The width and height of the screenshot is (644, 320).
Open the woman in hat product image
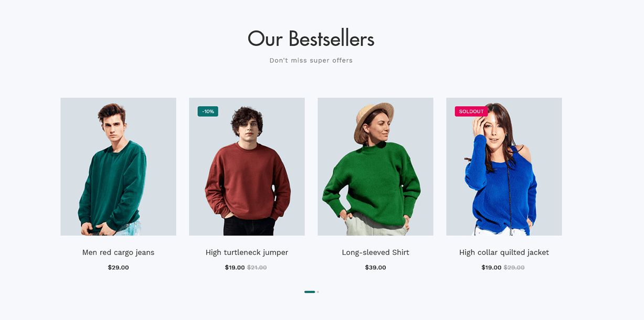(x=375, y=166)
